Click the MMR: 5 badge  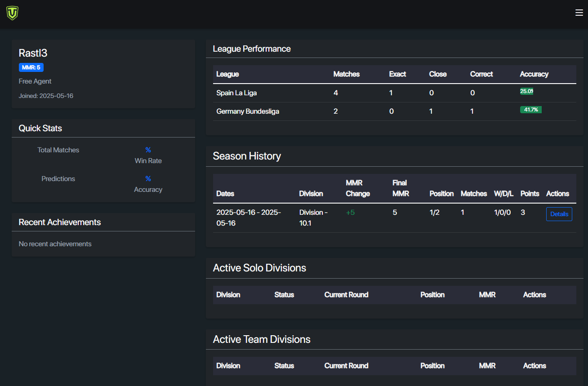[x=31, y=67]
